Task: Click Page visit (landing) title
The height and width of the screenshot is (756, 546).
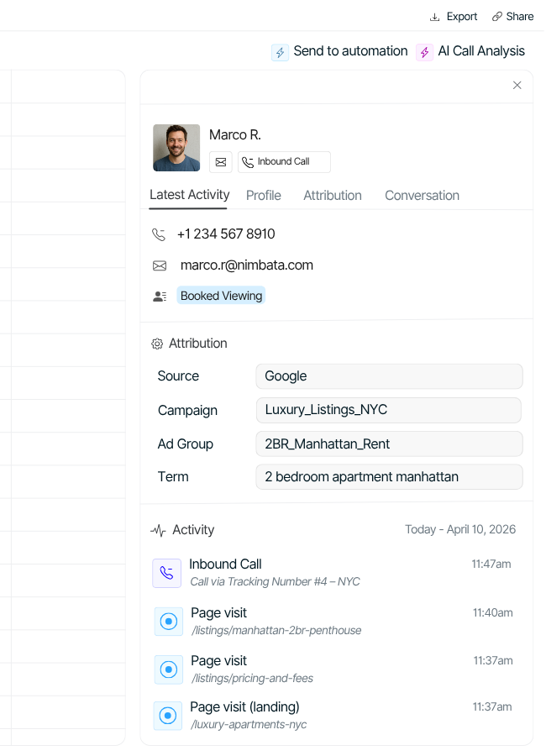Action: [x=244, y=707]
